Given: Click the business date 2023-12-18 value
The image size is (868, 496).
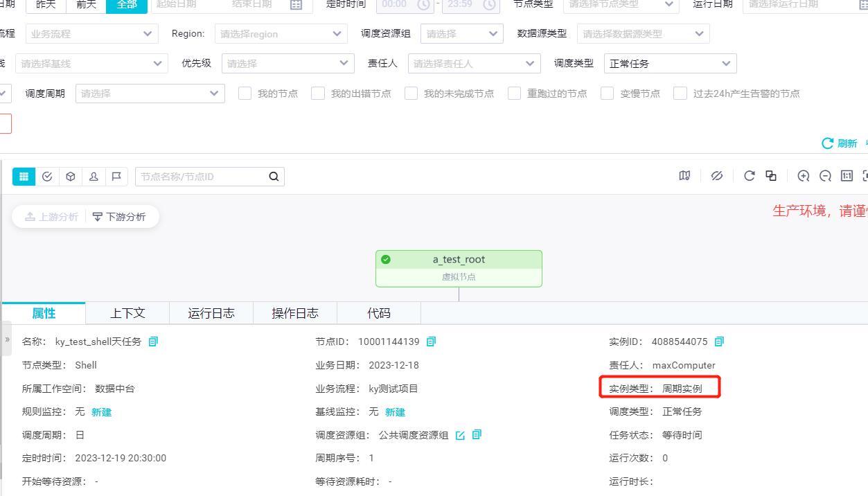Looking at the screenshot, I should tap(393, 365).
